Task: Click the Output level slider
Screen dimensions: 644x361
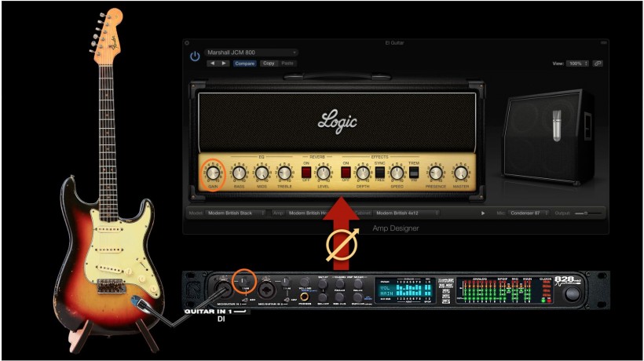Action: (x=587, y=213)
